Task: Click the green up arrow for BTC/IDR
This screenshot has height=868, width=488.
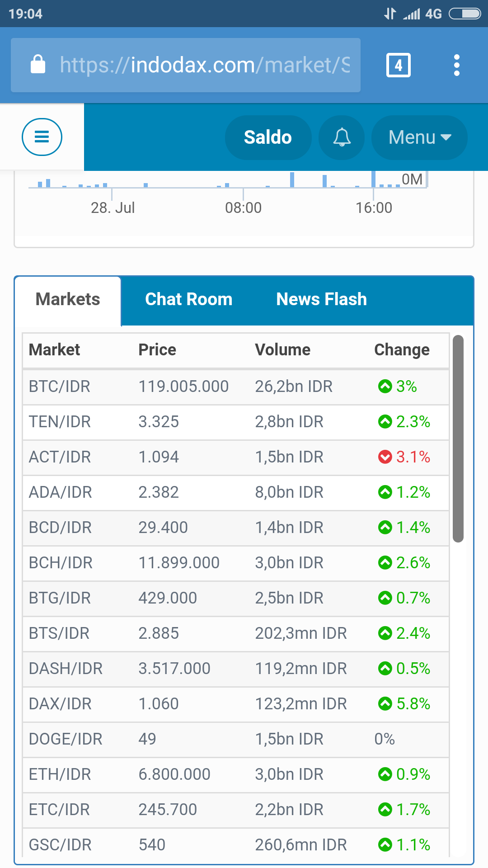Action: pyautogui.click(x=385, y=387)
